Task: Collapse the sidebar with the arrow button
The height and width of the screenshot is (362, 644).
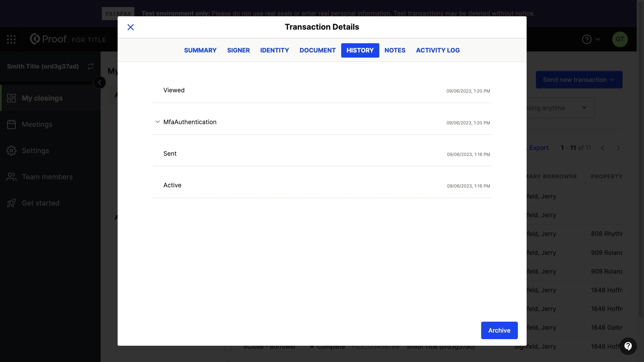Action: click(x=99, y=83)
